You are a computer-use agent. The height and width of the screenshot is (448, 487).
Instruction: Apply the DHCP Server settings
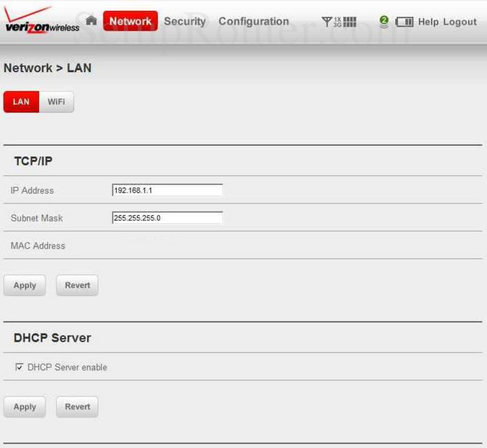click(x=24, y=406)
